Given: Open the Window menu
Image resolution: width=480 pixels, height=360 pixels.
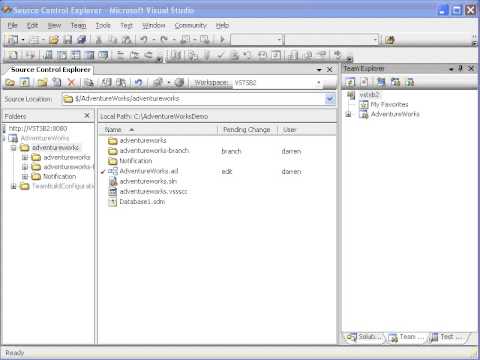Looking at the screenshot, I should click(154, 25).
